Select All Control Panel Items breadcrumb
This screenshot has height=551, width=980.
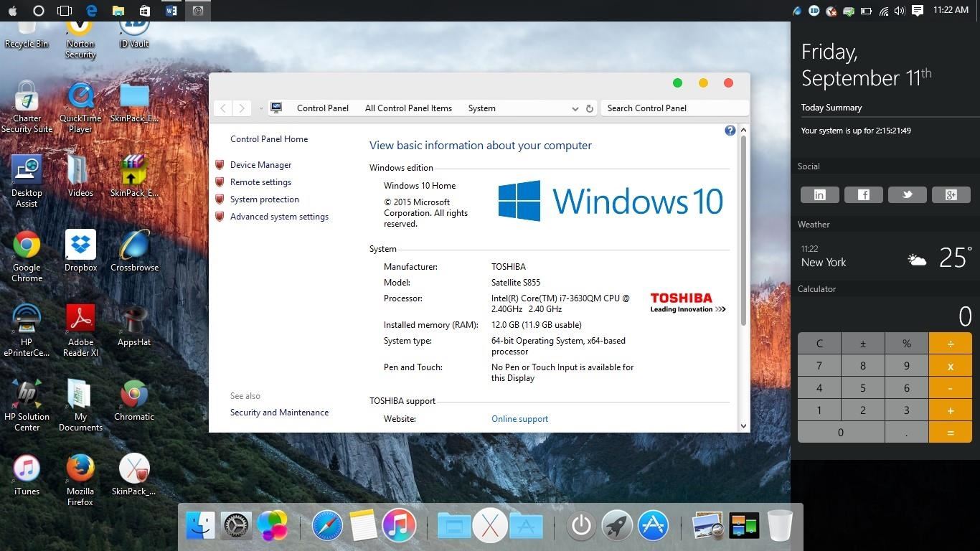(408, 108)
